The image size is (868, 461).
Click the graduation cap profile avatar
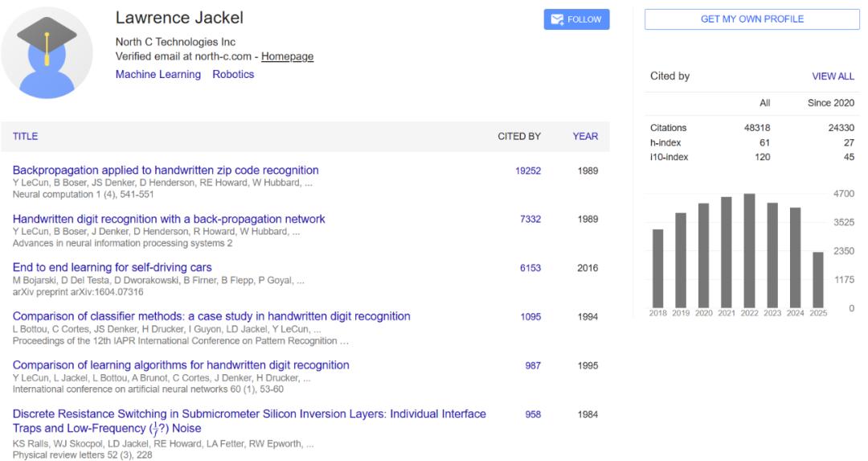coord(47,53)
